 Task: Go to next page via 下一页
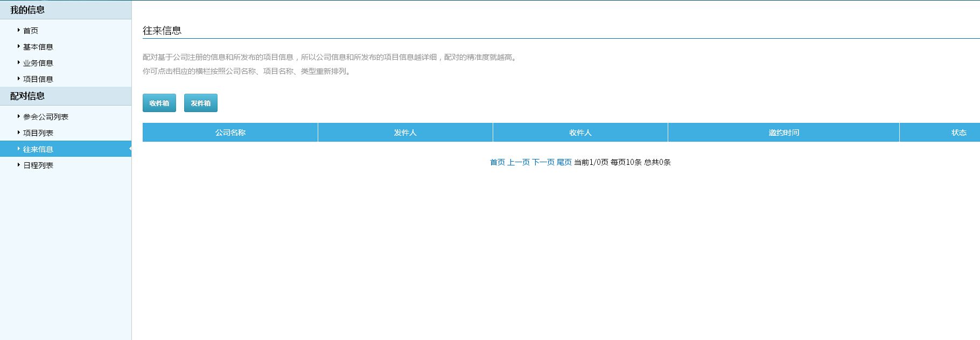543,162
